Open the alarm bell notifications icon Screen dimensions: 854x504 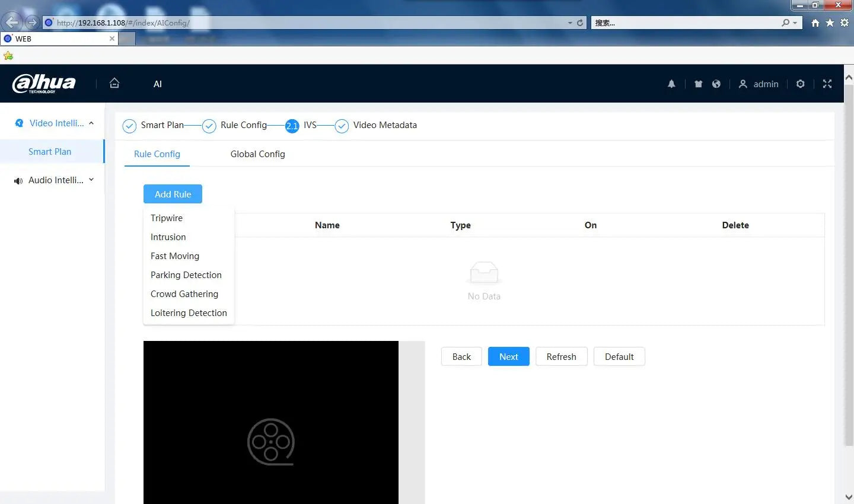tap(671, 84)
